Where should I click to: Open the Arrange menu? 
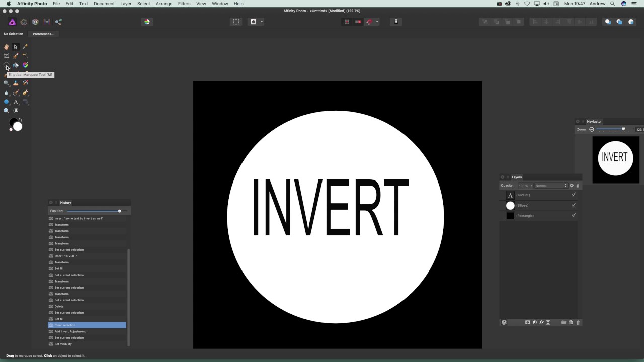[x=164, y=4]
